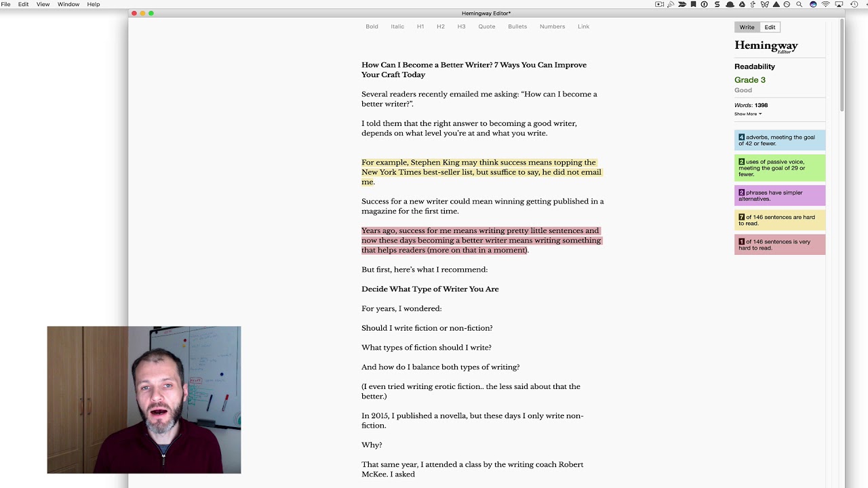Open the File menu
The width and height of the screenshot is (868, 488).
coord(5,4)
